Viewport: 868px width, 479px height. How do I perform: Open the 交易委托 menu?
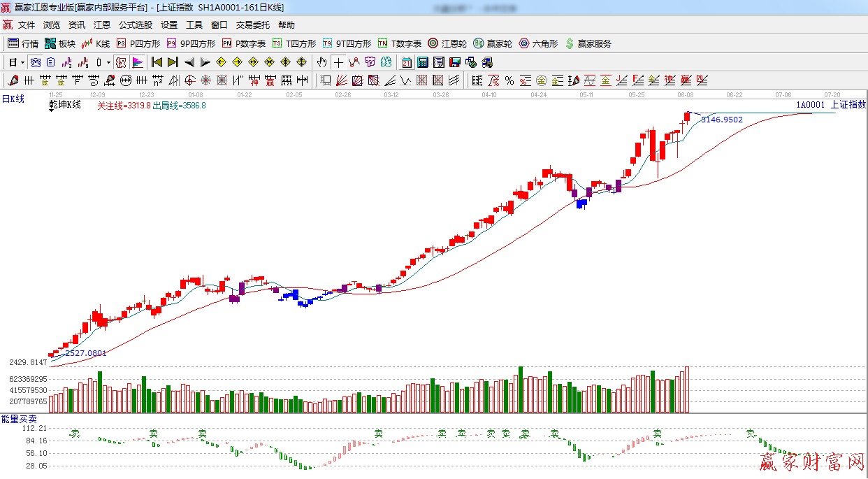click(252, 24)
